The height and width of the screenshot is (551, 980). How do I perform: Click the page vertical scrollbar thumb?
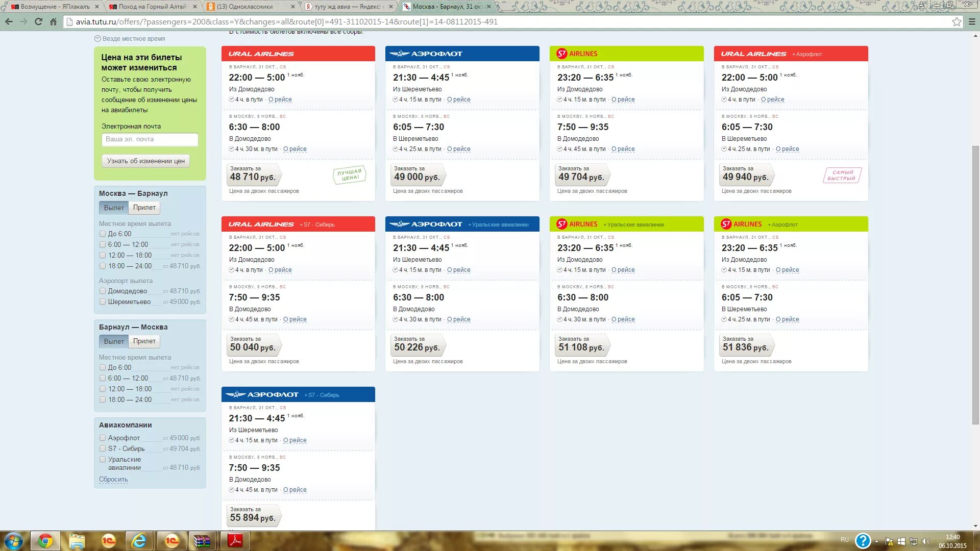975,285
